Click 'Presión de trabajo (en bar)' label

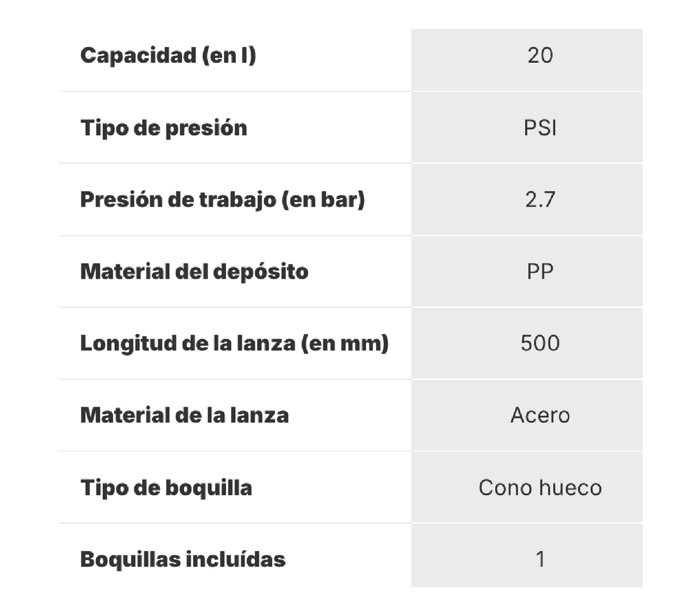tap(223, 200)
